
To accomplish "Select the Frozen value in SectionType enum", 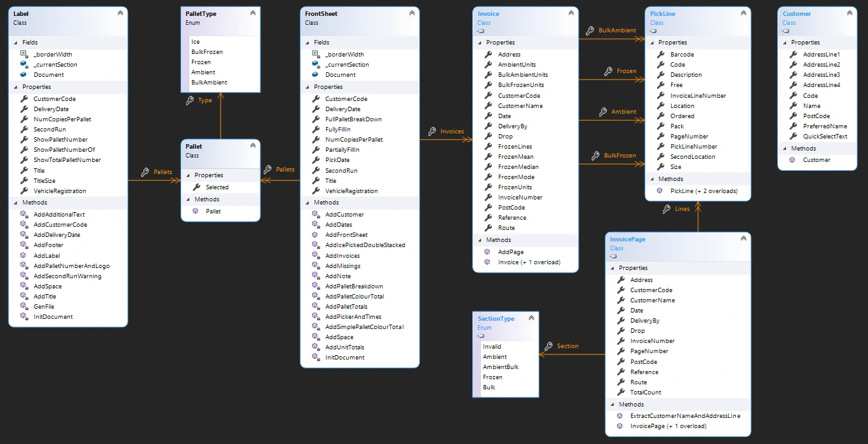I will (x=492, y=377).
